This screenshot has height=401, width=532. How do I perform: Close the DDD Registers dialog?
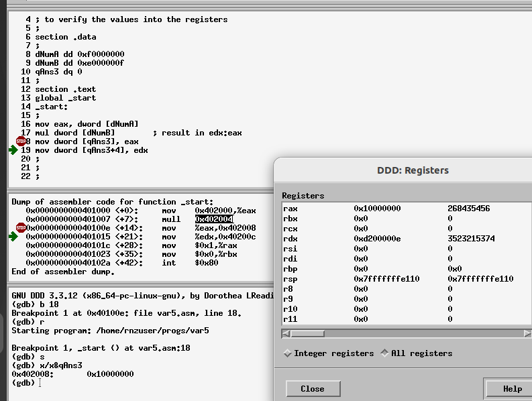(313, 388)
